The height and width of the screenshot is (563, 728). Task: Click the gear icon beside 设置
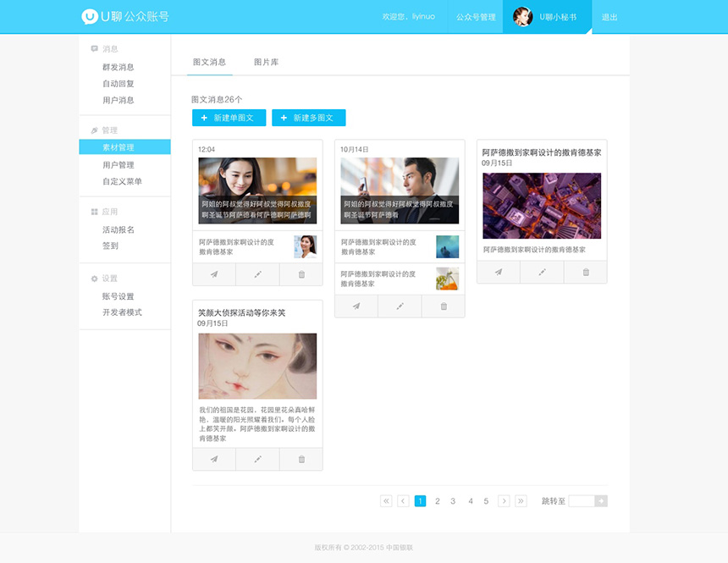(x=96, y=277)
